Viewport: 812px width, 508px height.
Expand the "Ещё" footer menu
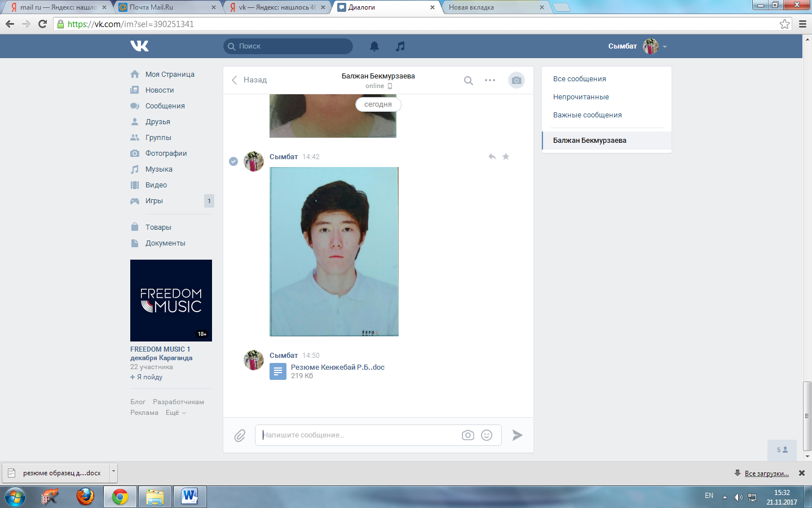pos(176,413)
